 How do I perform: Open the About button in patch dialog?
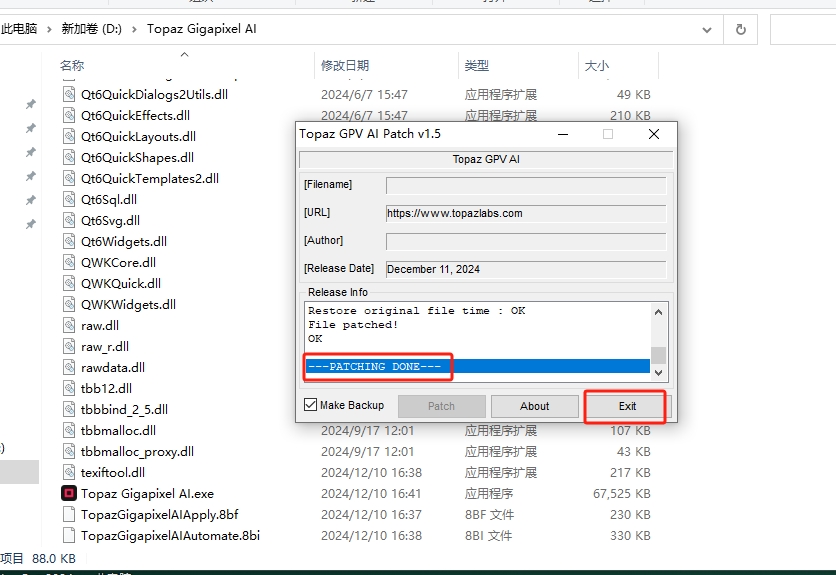coord(535,406)
